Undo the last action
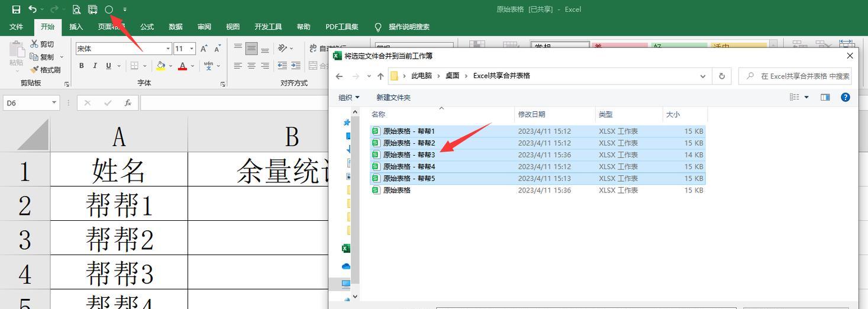 [x=33, y=9]
